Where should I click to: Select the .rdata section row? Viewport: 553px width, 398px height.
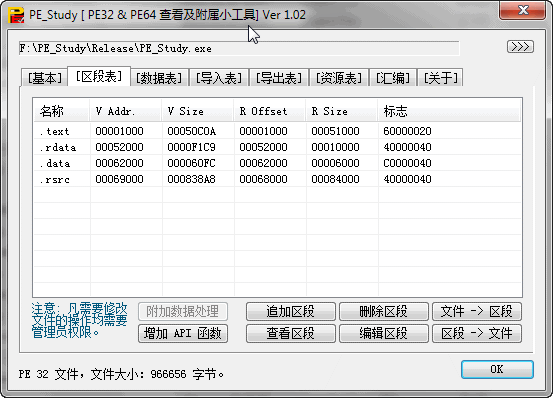click(277, 147)
